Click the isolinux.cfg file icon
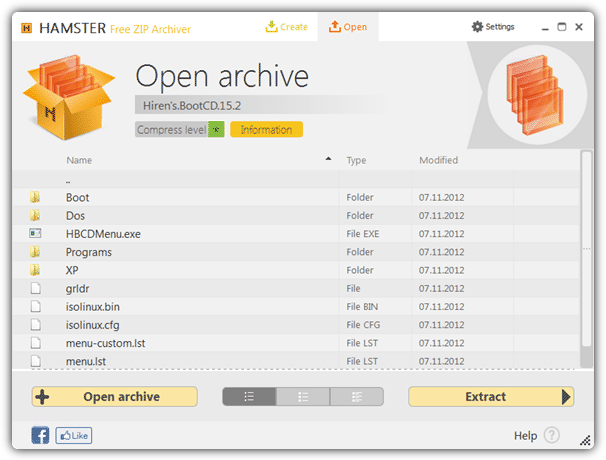 pyautogui.click(x=36, y=325)
